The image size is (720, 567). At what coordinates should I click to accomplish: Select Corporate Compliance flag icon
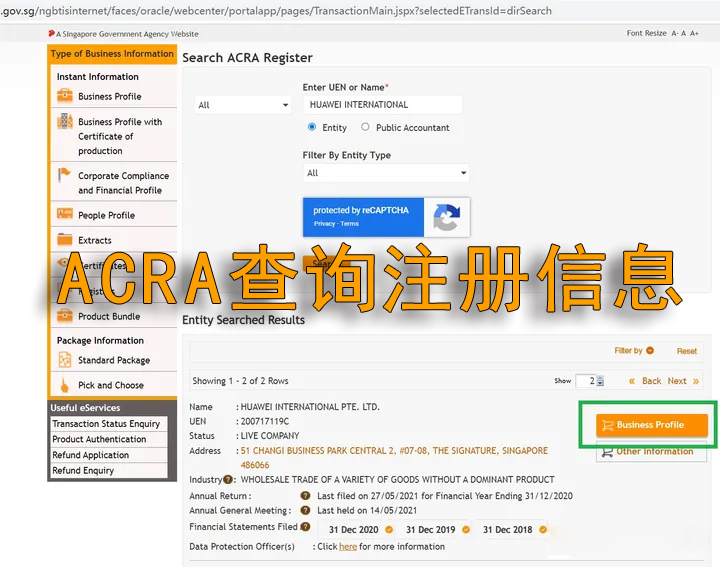[64, 174]
